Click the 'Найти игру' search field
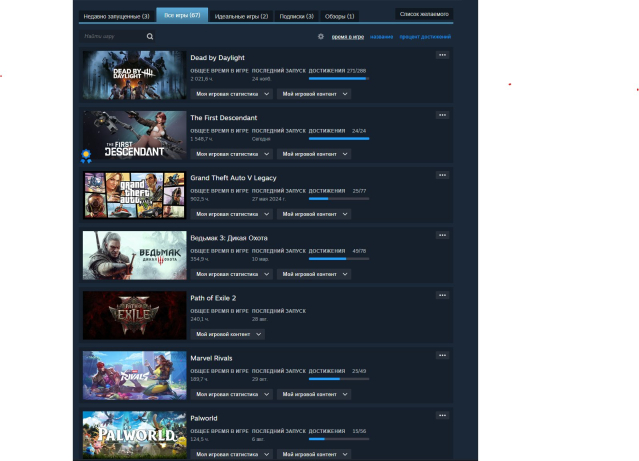Viewport: 639px width, 461px height. (113, 36)
